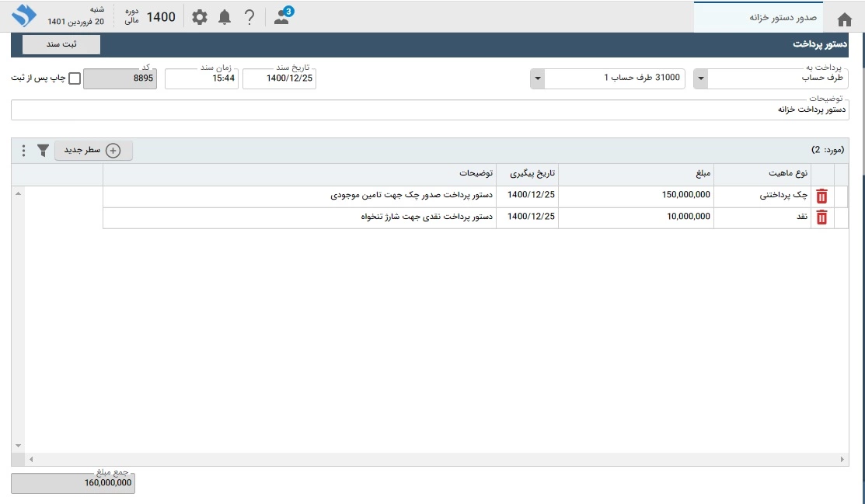
Task: Delete the نقد row using trash icon
Action: (821, 217)
